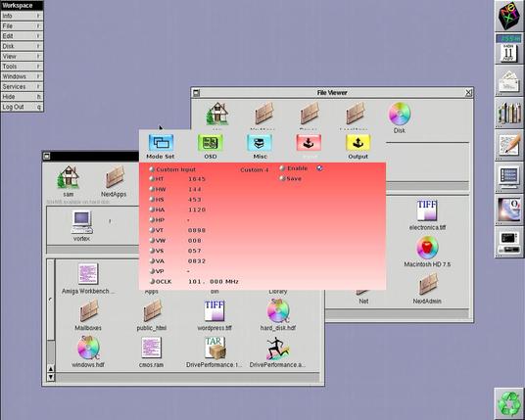The width and height of the screenshot is (525, 420).
Task: Select the VS 057 row
Action: click(175, 251)
